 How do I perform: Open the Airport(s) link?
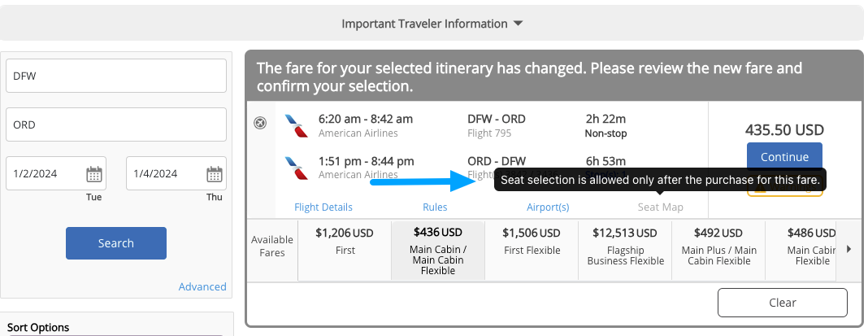(x=548, y=207)
